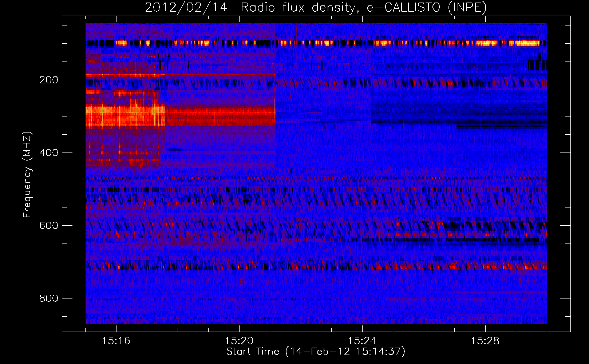589x364 pixels.
Task: Click the 600 frequency tick label
Action: pos(49,226)
